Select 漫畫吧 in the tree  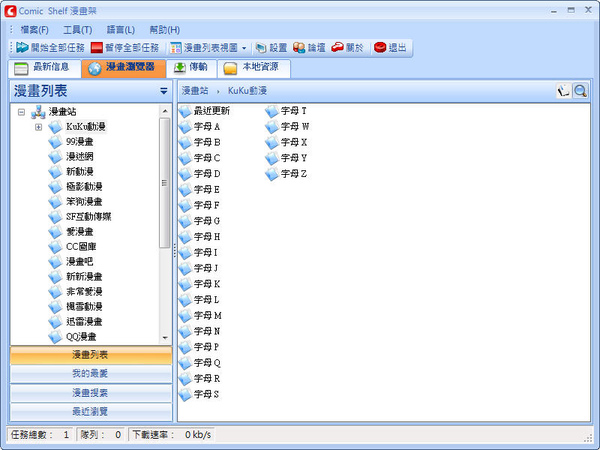click(80, 262)
